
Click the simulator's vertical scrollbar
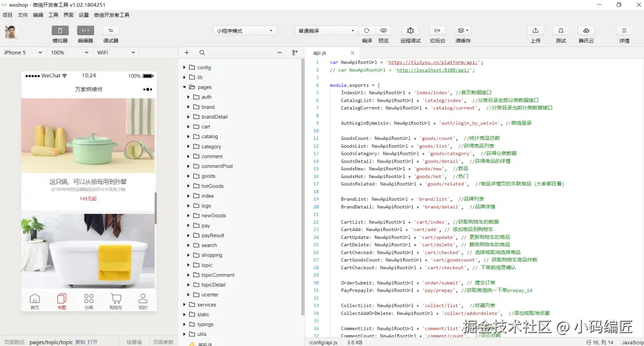(x=156, y=208)
